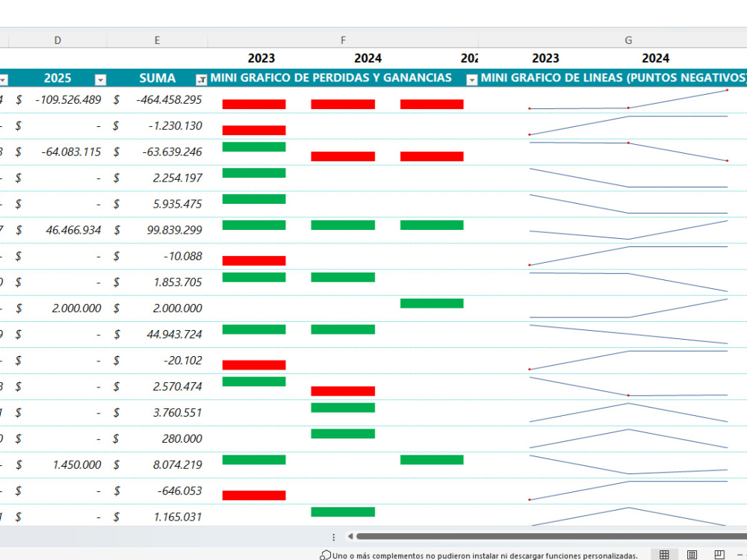This screenshot has height=560, width=747.
Task: Select cell with value 3.760.551
Action: [x=157, y=413]
